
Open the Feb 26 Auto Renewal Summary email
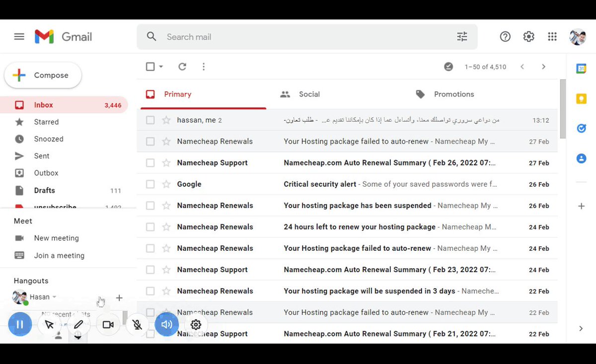pos(347,163)
